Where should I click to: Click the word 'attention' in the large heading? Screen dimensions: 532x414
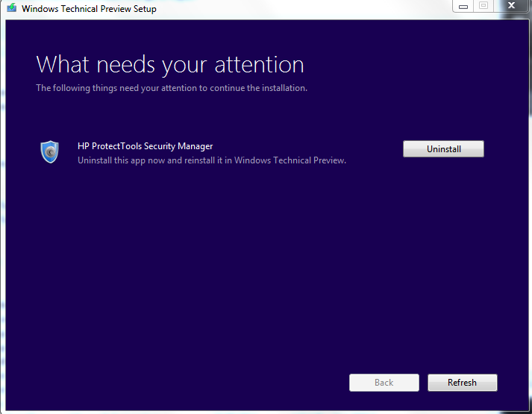tap(259, 64)
